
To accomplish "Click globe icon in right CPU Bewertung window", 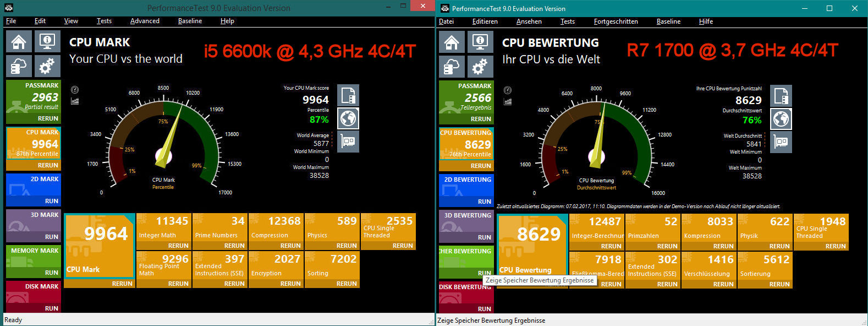I will click(x=781, y=119).
